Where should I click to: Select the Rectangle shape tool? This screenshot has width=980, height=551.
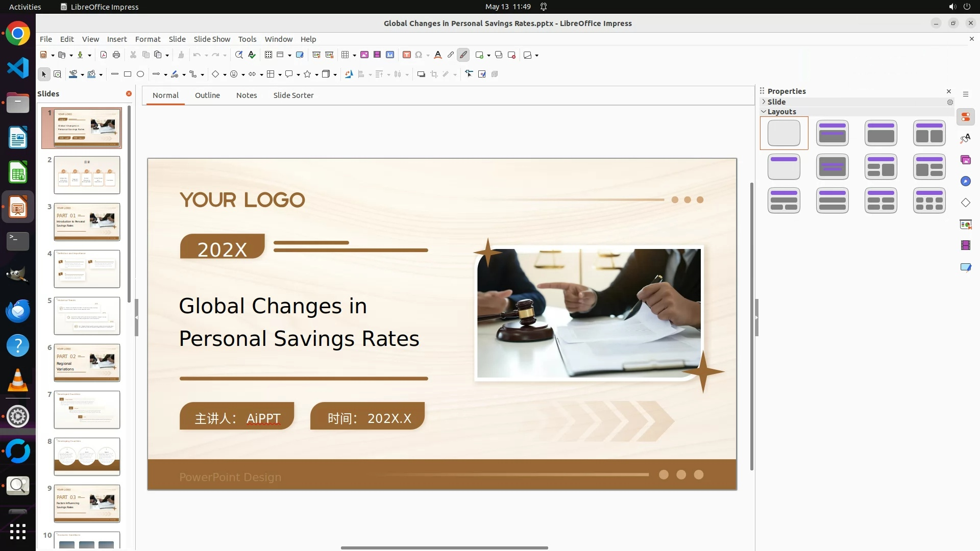coord(128,74)
